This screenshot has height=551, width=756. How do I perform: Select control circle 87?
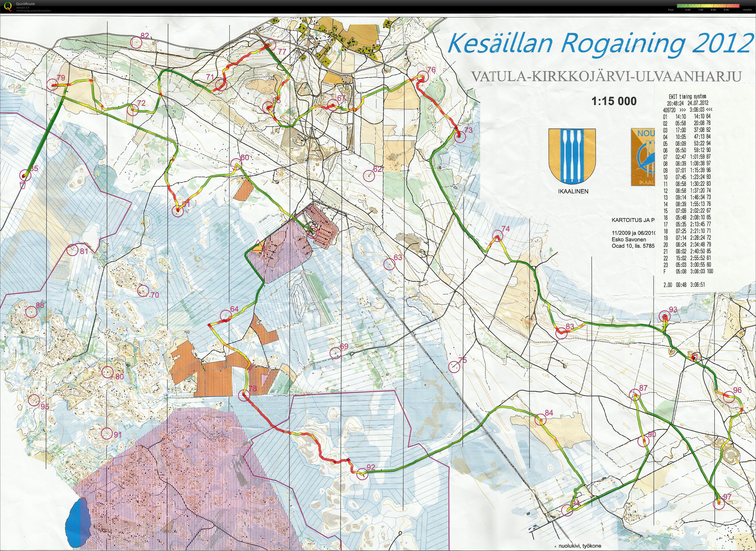635,395
